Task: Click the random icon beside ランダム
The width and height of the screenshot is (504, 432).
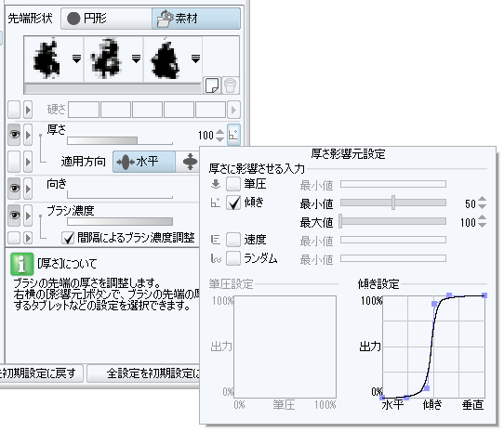Action: tap(216, 258)
